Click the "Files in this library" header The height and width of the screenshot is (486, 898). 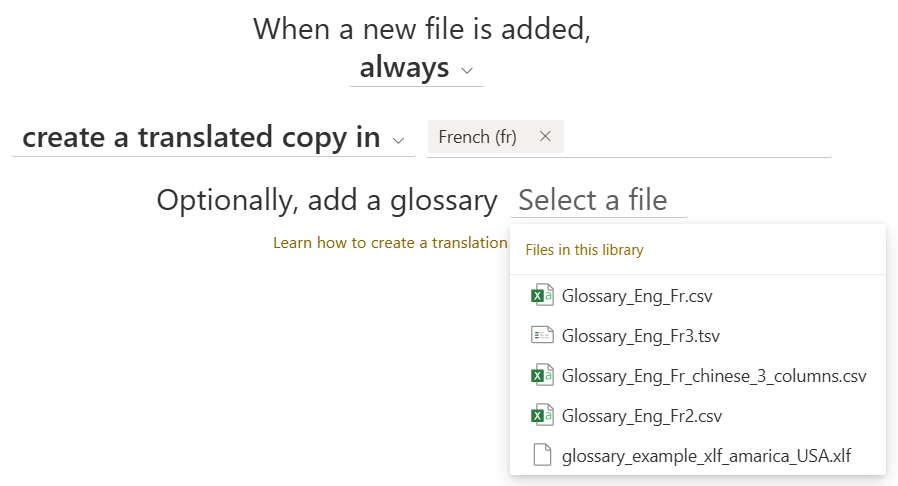(x=584, y=250)
